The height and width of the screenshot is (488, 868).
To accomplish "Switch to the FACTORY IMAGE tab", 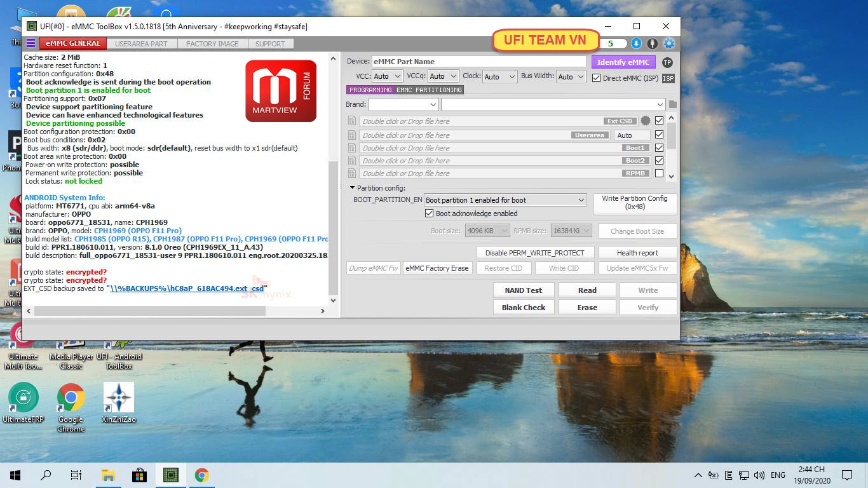I will point(212,44).
